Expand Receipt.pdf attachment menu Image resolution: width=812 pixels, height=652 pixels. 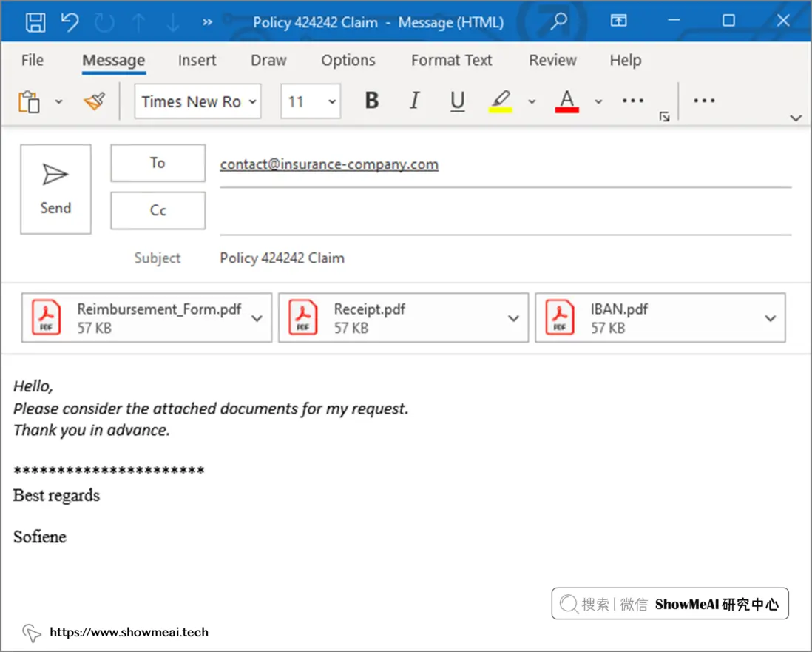pos(513,318)
